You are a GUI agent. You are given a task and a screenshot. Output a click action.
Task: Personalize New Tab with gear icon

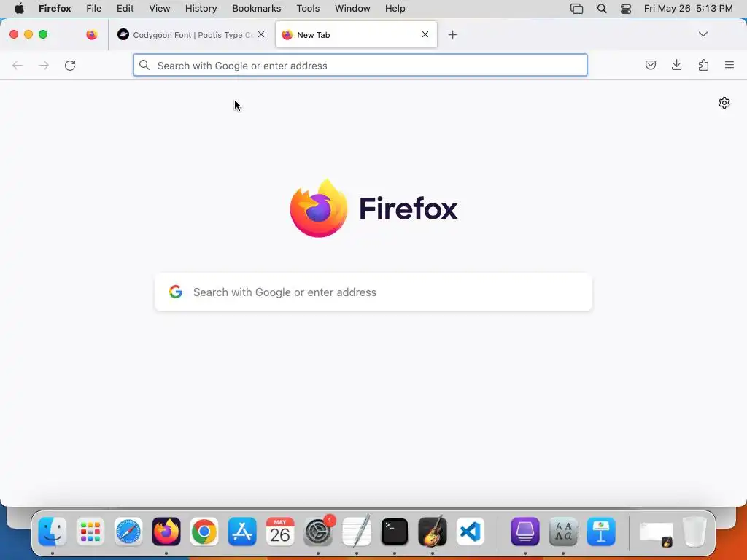724,103
